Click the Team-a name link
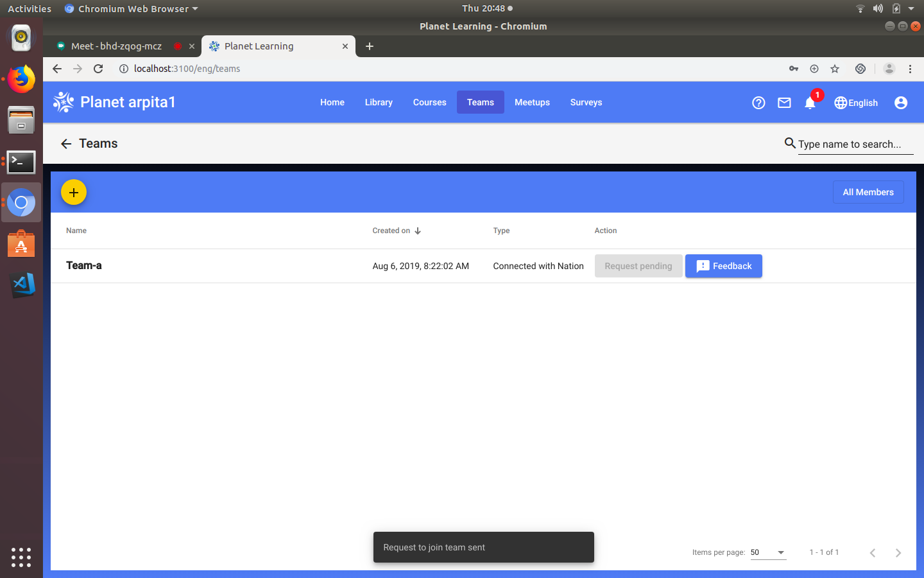 pyautogui.click(x=83, y=265)
